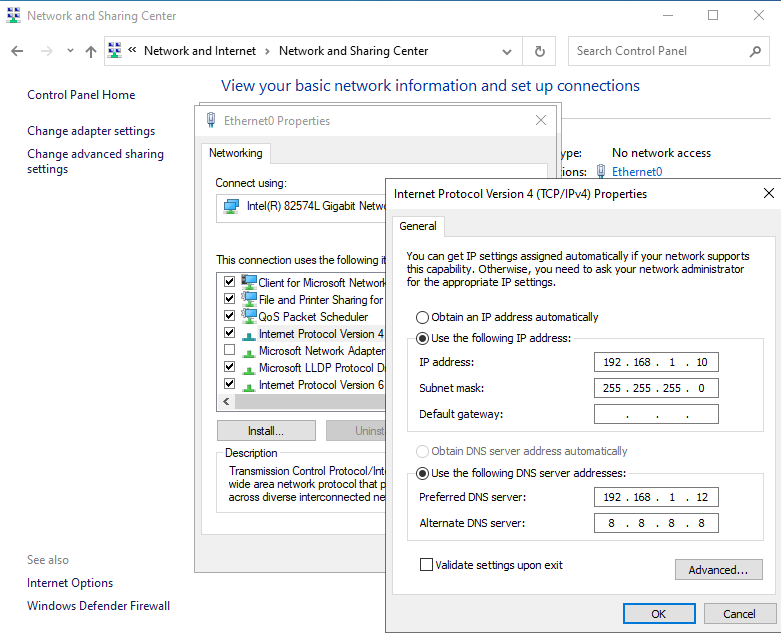781x633 pixels.
Task: Click the Preferred DNS server field
Action: [x=656, y=497]
